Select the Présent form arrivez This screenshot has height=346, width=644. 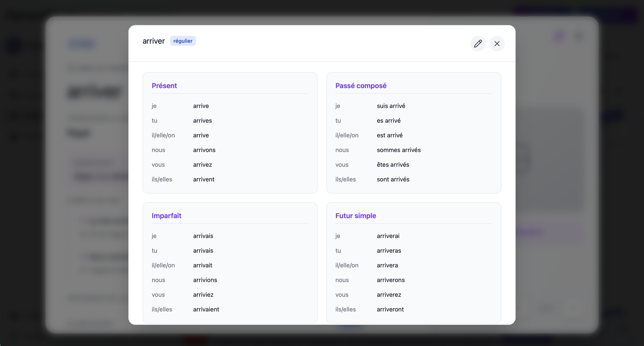tap(202, 165)
